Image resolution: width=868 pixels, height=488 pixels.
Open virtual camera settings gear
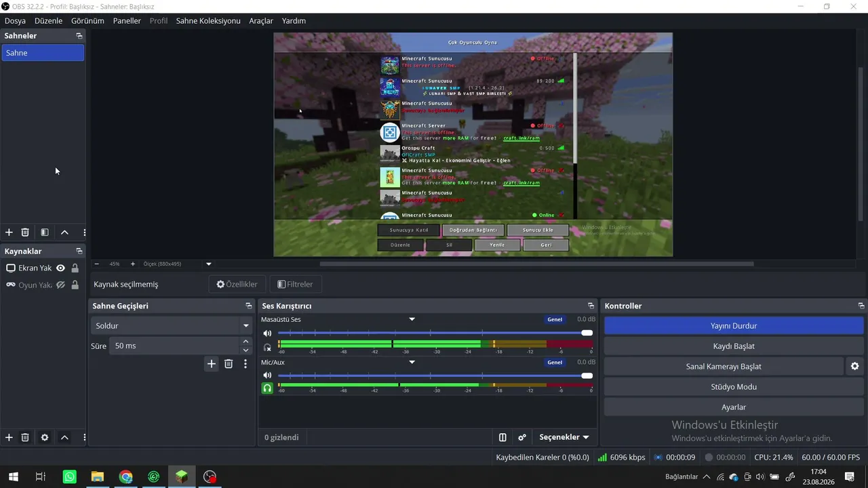coord(855,367)
